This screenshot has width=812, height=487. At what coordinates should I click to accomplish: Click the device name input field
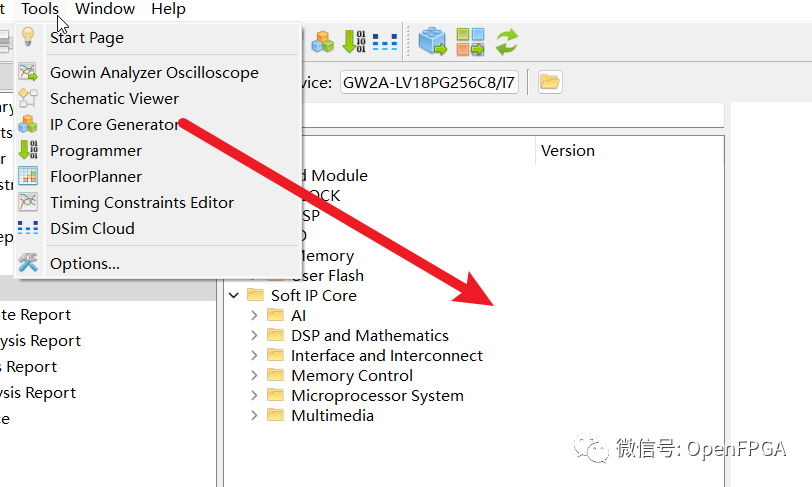point(429,82)
